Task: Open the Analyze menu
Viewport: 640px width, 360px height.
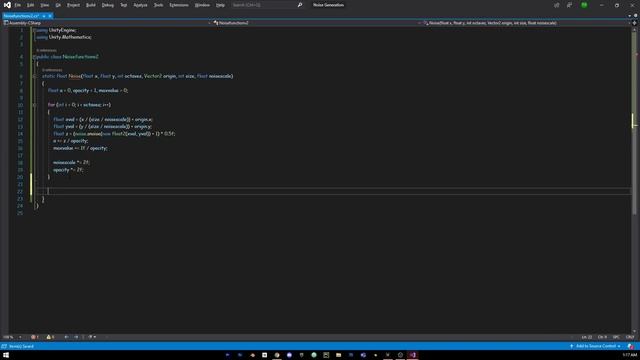Action: click(140, 5)
